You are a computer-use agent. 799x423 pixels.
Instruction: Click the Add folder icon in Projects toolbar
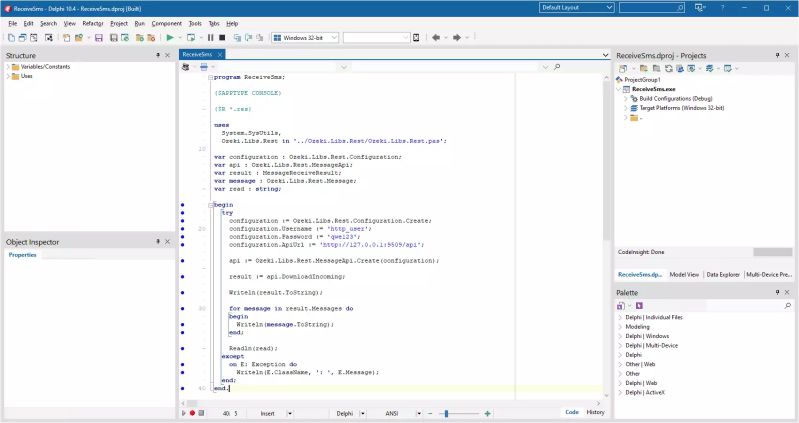click(644, 68)
